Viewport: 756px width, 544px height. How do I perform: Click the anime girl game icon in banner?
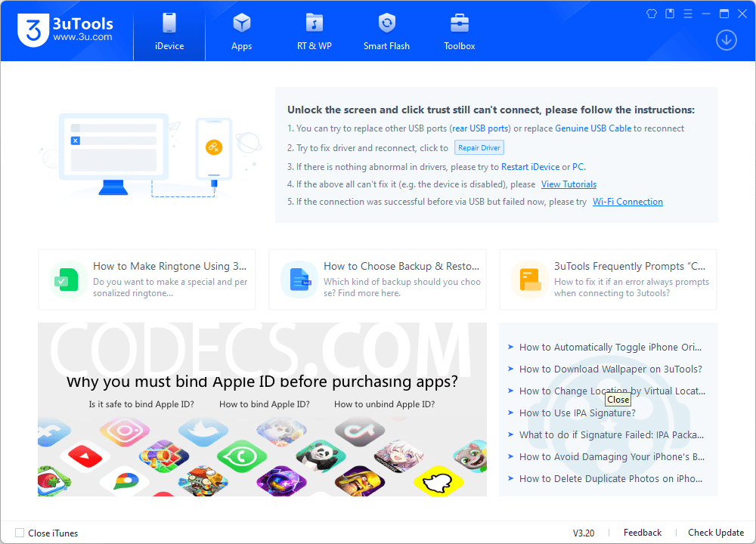[x=398, y=456]
